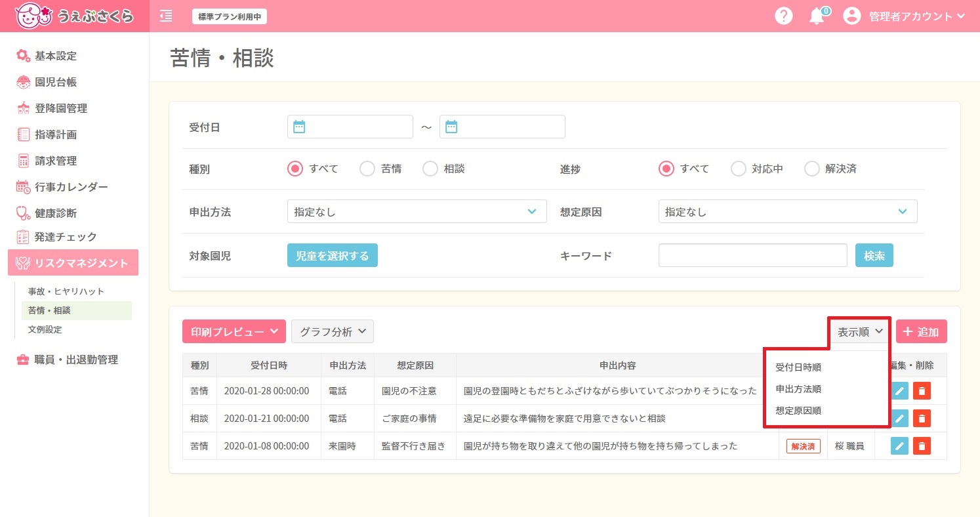Click the cell 監督不行き届き

tap(414, 446)
